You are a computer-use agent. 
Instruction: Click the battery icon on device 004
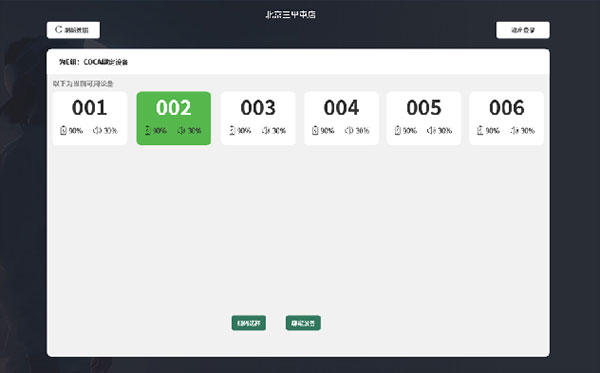315,130
